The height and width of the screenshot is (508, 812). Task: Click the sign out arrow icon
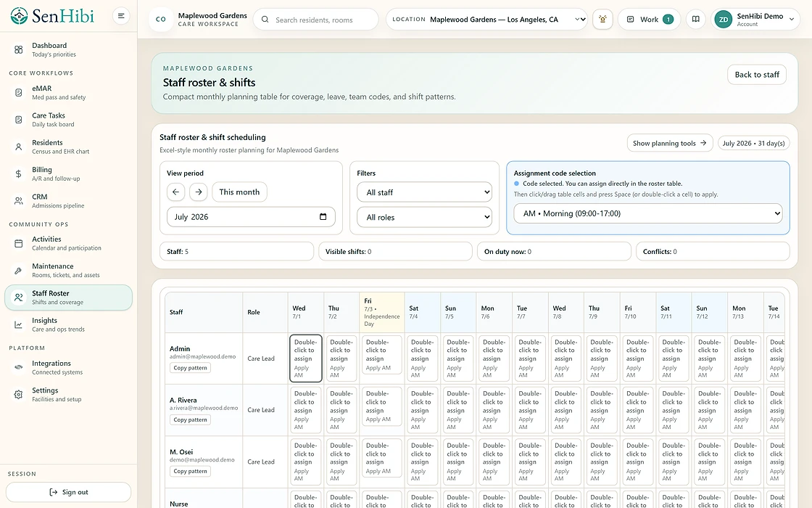coord(54,492)
